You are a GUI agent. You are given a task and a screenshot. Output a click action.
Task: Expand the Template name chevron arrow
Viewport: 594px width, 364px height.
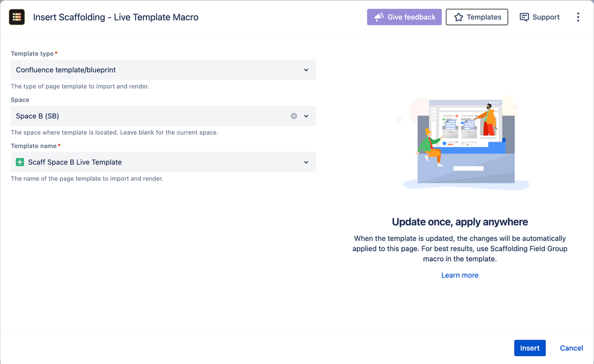click(x=306, y=162)
